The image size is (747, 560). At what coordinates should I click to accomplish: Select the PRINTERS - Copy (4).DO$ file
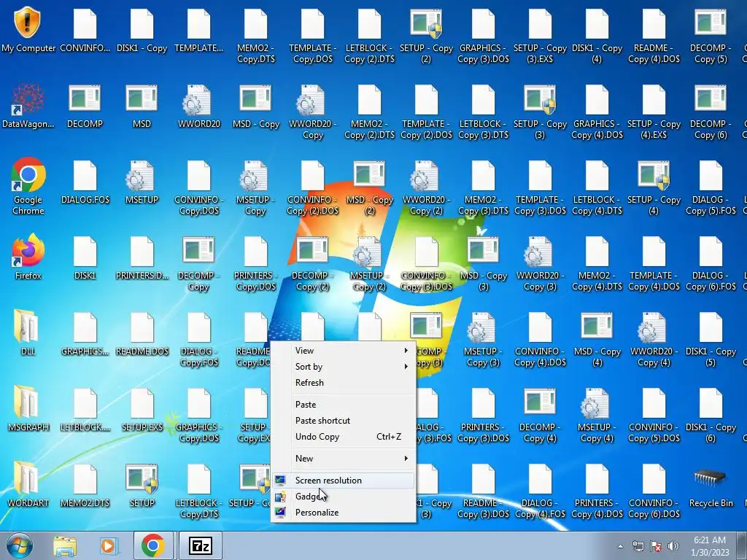click(x=597, y=490)
